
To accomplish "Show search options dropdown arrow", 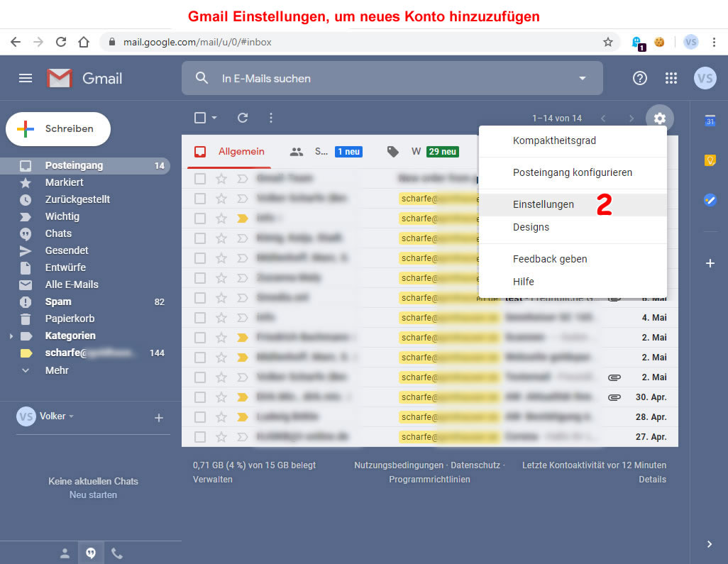I will (x=583, y=78).
